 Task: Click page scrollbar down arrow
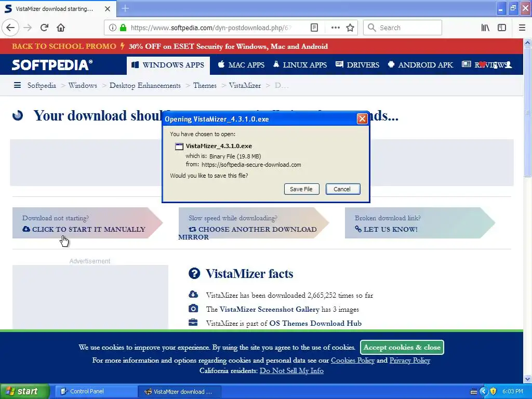[527, 379]
